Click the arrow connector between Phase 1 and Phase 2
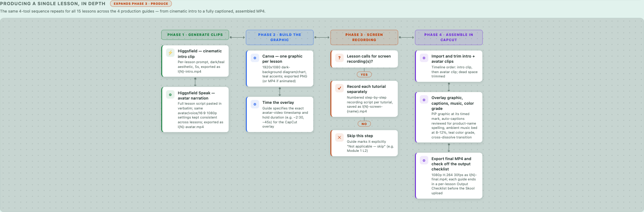The height and width of the screenshot is (212, 644). (x=237, y=37)
